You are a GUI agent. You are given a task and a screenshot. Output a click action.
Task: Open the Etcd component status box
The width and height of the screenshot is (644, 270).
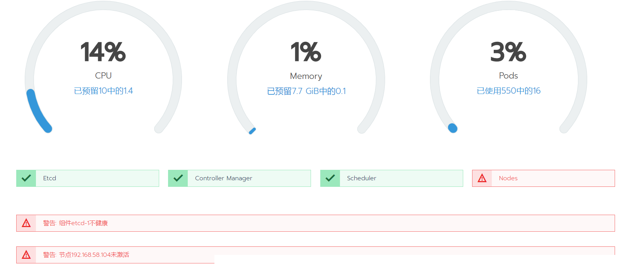click(88, 178)
